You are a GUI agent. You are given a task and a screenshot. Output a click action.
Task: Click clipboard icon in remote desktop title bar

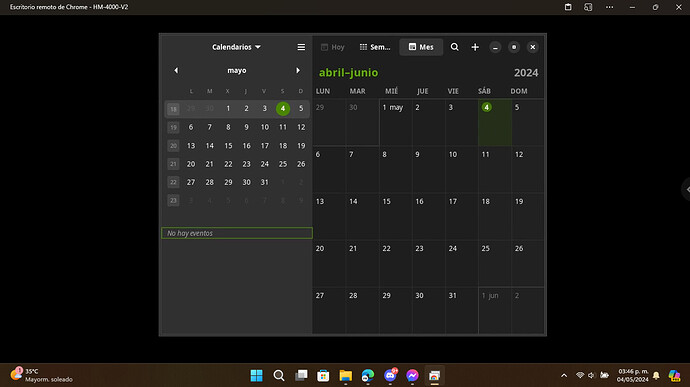[568, 7]
